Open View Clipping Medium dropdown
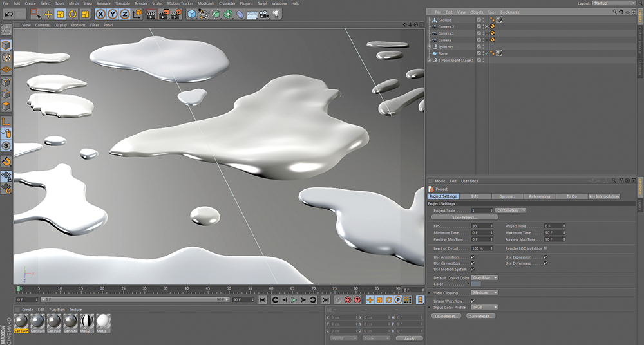The image size is (644, 345). [x=484, y=292]
